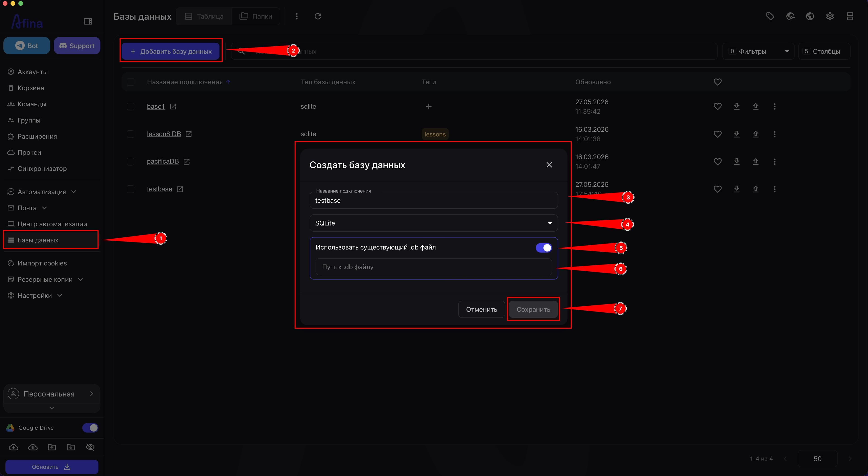The image size is (868, 476).
Task: Open base1 in new window via its icon
Action: pos(173,106)
